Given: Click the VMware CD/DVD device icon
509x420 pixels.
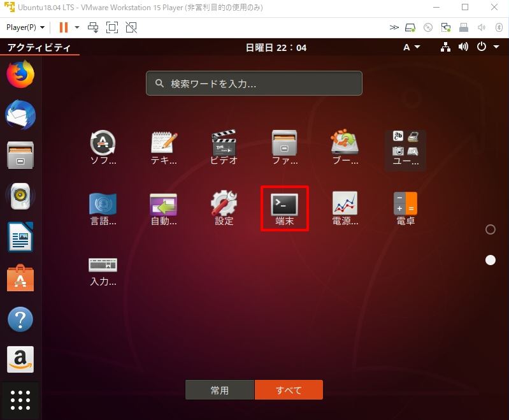Looking at the screenshot, I should pyautogui.click(x=428, y=27).
